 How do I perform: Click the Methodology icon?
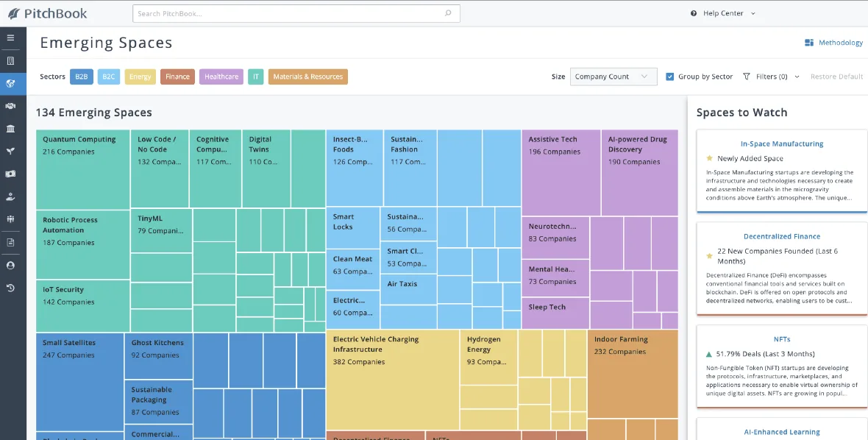(808, 43)
